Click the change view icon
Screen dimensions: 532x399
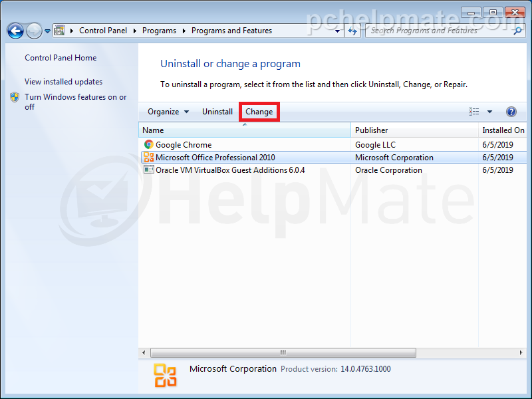pyautogui.click(x=474, y=112)
